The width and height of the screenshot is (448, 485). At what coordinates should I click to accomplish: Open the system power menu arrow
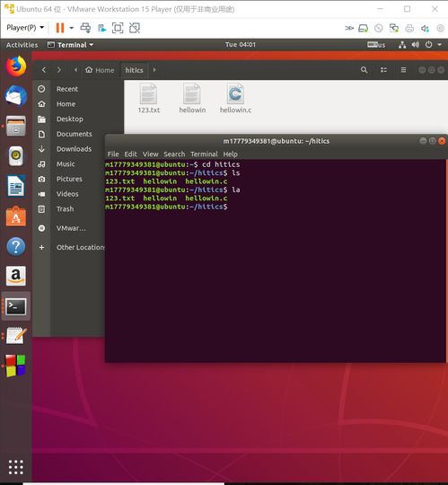439,45
